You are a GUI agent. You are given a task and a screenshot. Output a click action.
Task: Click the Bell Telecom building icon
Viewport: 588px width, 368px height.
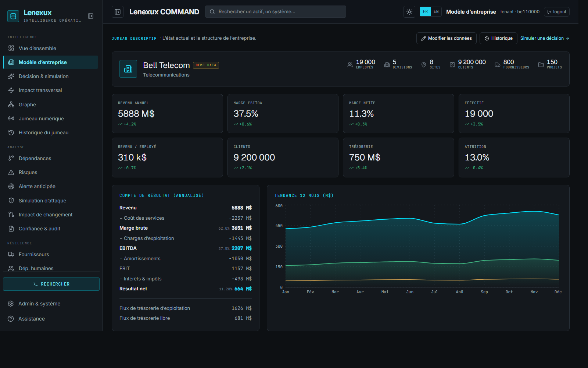point(128,69)
